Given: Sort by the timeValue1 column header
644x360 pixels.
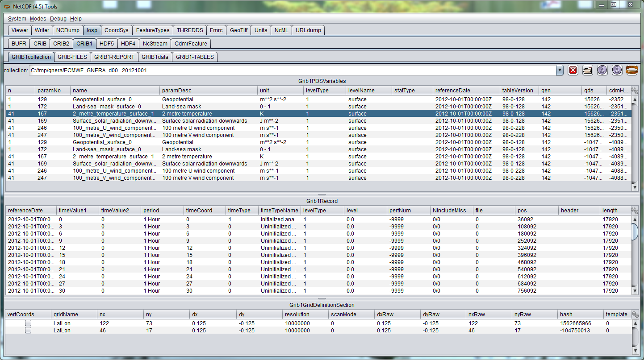Looking at the screenshot, I should (x=77, y=211).
